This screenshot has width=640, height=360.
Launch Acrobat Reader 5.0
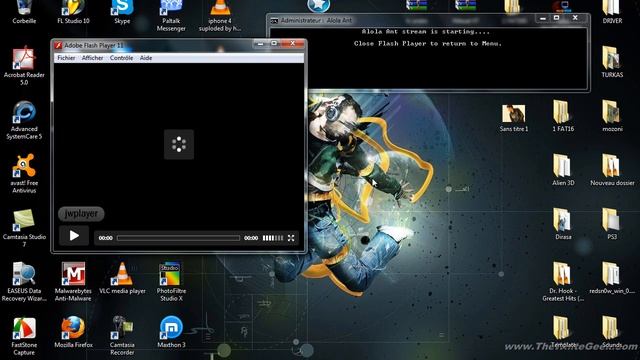[x=24, y=66]
